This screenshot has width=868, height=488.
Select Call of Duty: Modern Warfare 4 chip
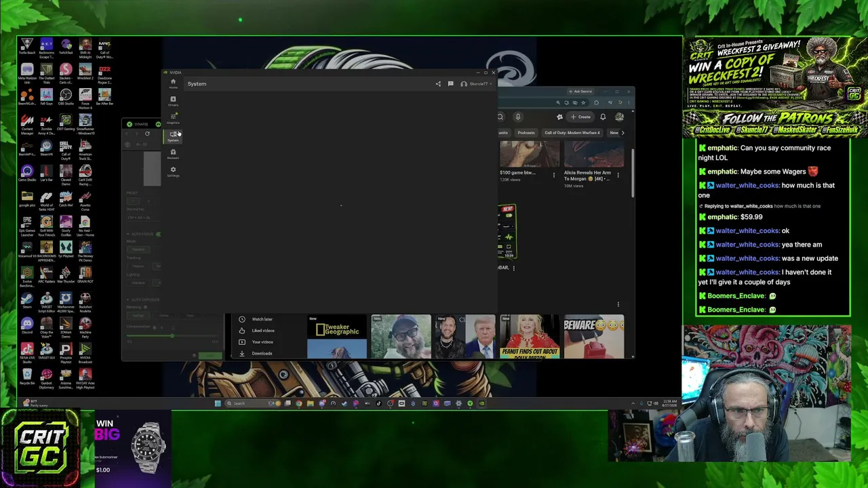click(x=572, y=133)
